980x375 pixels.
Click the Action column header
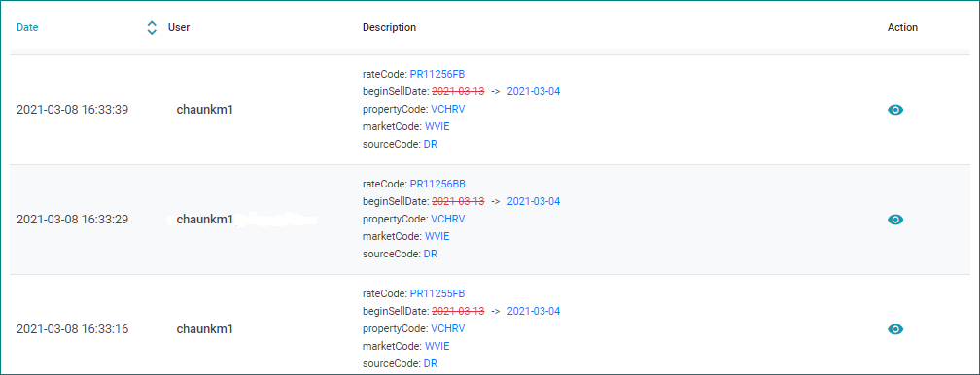click(x=902, y=27)
